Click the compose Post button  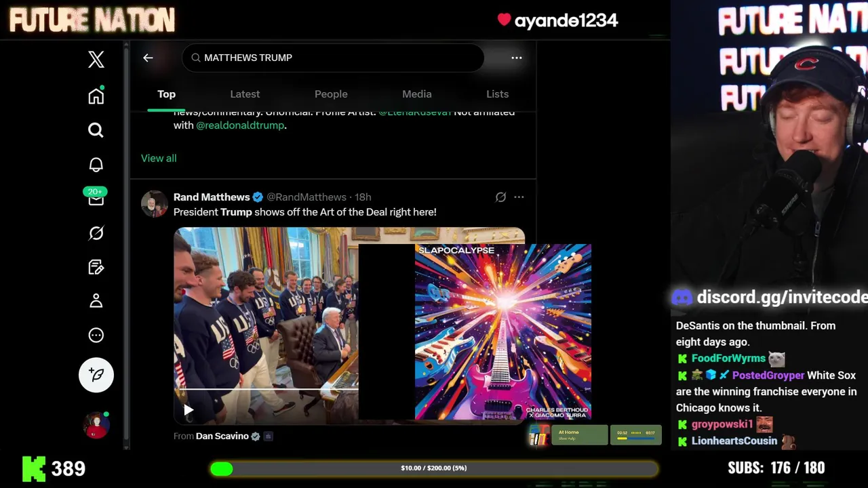point(96,375)
